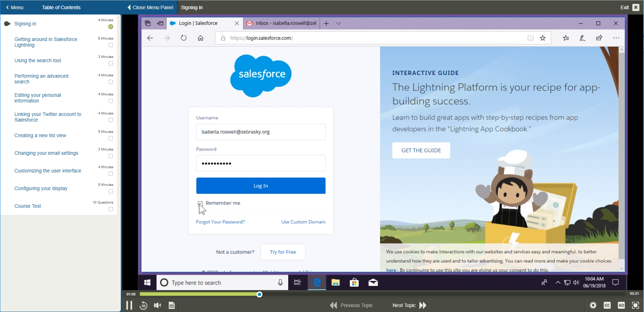Select Creating a new list view topic

coord(40,135)
